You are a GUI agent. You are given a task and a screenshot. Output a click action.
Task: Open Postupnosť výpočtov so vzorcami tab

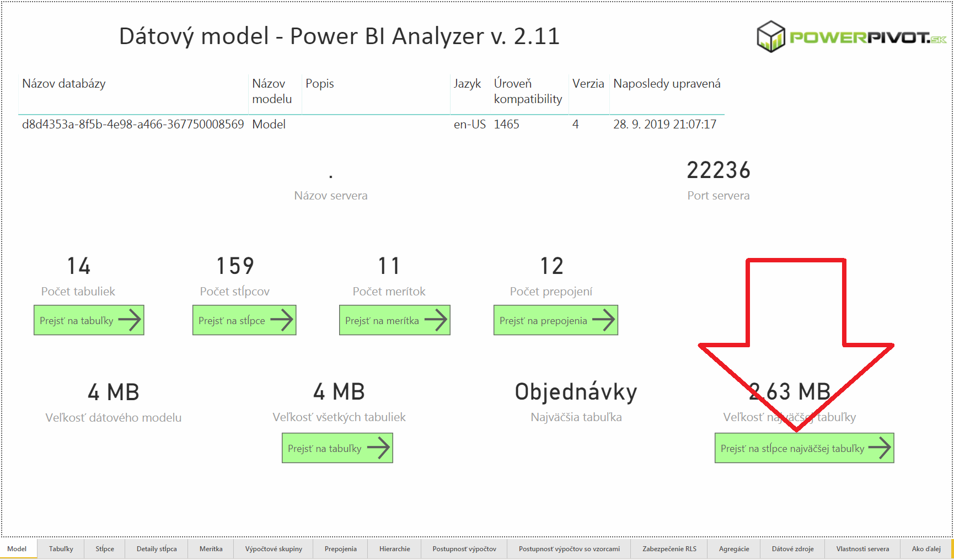pos(569,549)
